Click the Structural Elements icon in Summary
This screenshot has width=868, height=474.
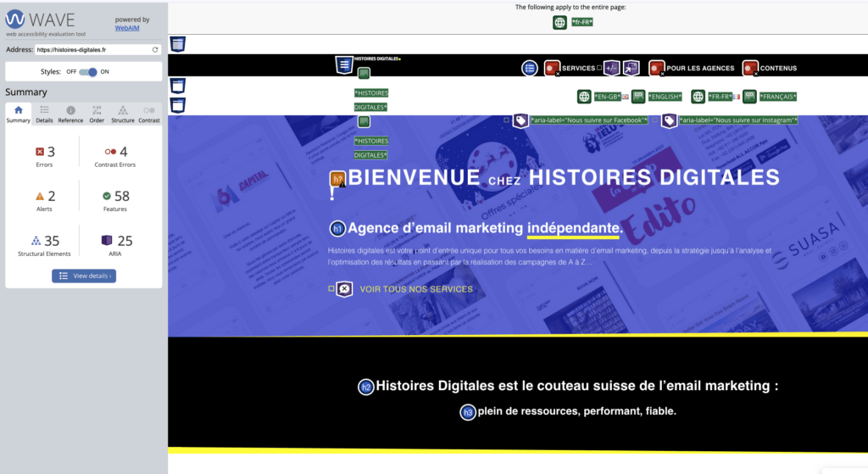[36, 241]
